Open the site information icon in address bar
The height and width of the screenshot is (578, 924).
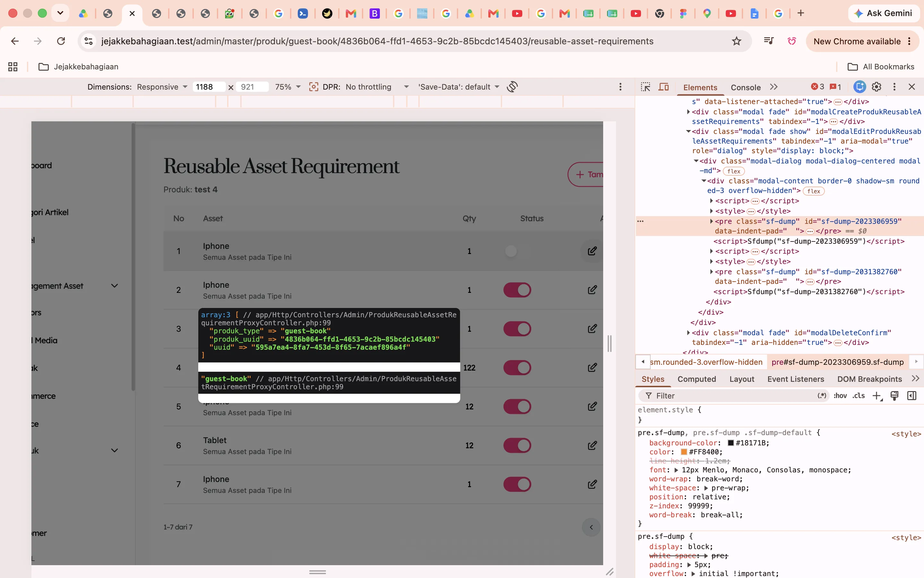pos(89,41)
